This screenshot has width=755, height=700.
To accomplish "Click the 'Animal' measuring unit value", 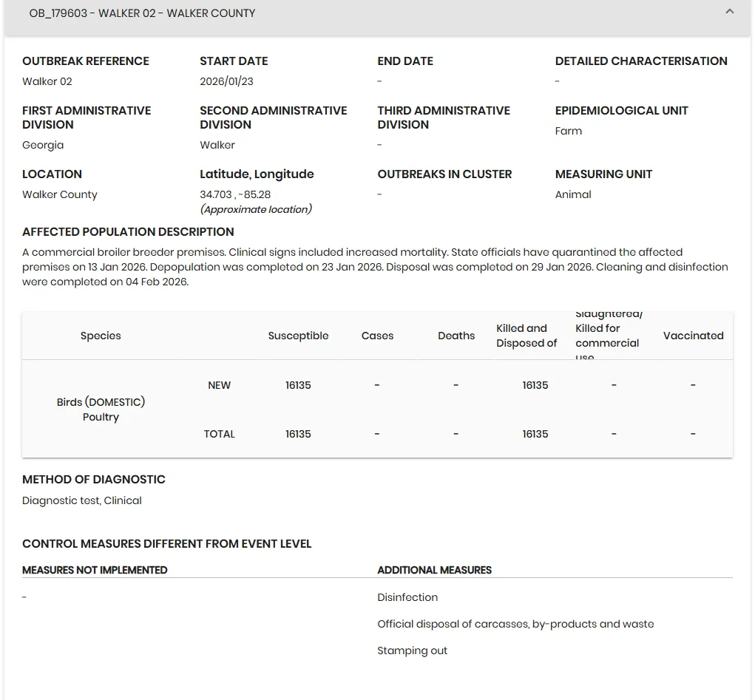I will point(573,194).
